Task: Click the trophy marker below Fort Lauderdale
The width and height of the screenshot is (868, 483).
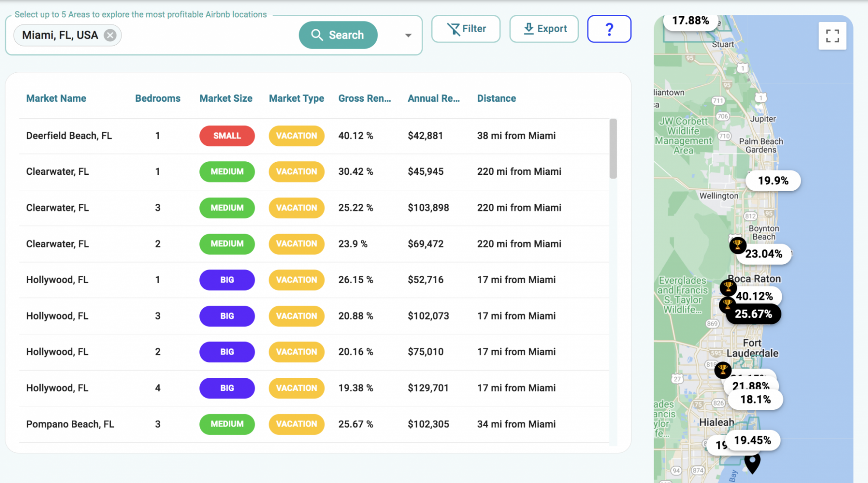Action: point(723,370)
